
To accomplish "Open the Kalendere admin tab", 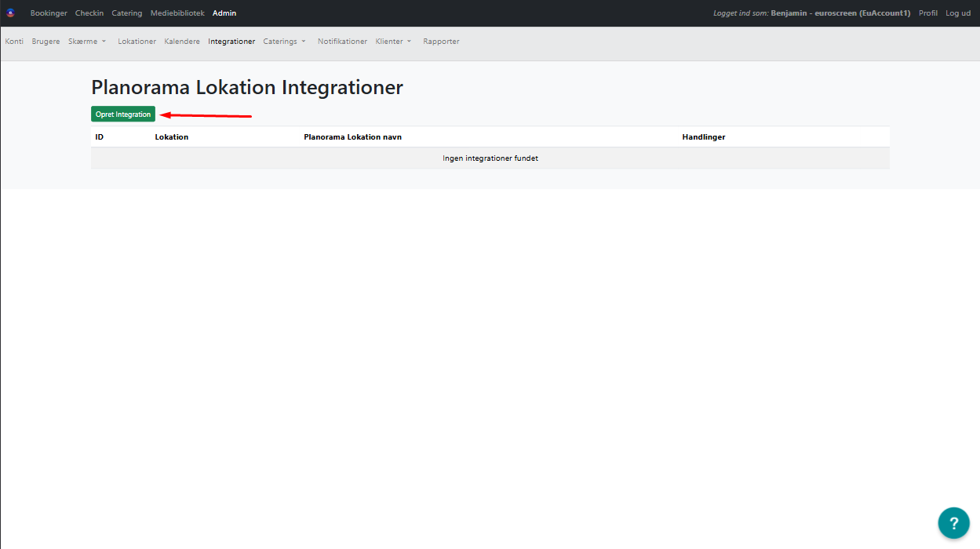I will (182, 42).
